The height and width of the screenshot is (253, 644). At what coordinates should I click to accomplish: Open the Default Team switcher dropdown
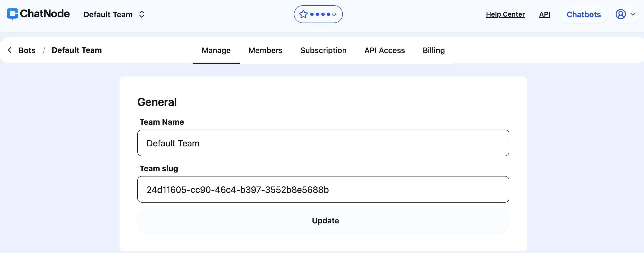pyautogui.click(x=114, y=15)
